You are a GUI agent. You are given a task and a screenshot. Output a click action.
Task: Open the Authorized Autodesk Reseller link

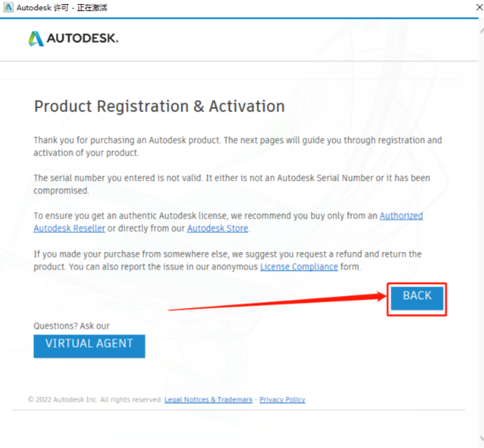(x=401, y=216)
